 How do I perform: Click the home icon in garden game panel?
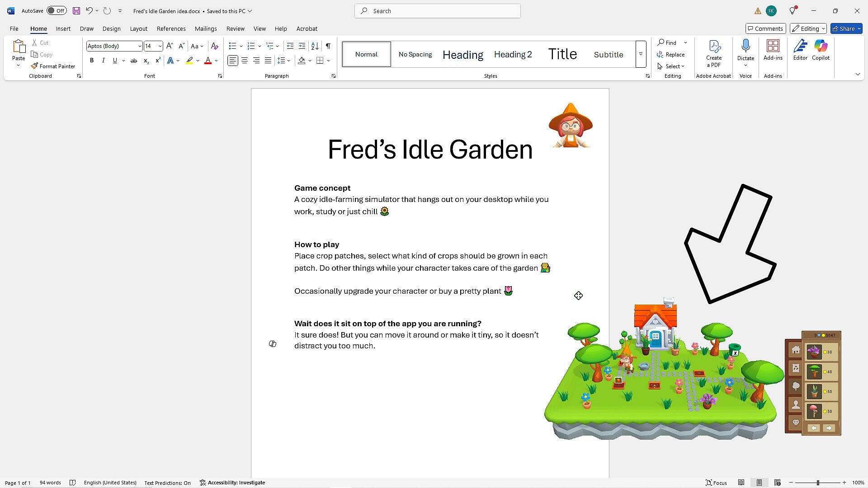tap(796, 350)
